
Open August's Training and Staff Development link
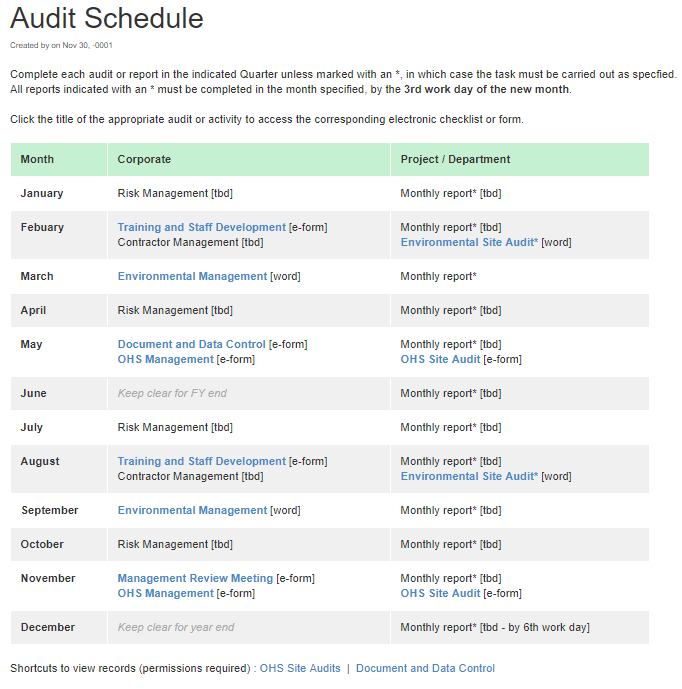coord(201,461)
